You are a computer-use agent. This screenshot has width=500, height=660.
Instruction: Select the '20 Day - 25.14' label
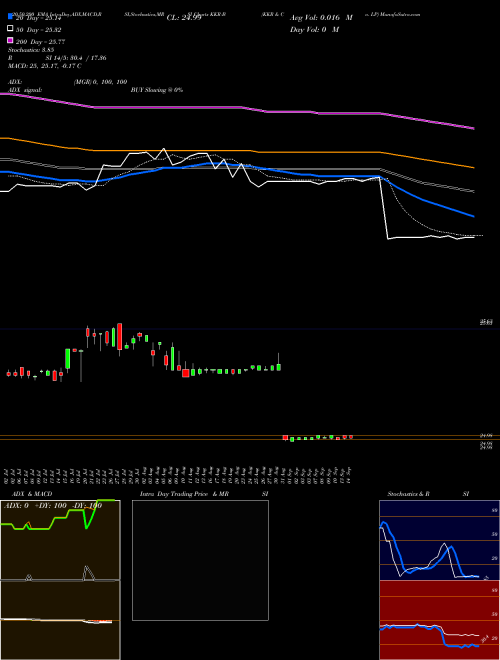(x=39, y=18)
